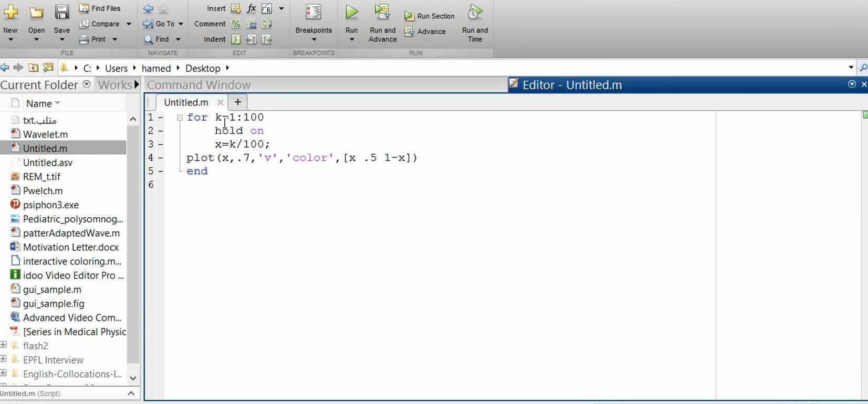
Task: Click the Uncomment icon
Action: 252,24
